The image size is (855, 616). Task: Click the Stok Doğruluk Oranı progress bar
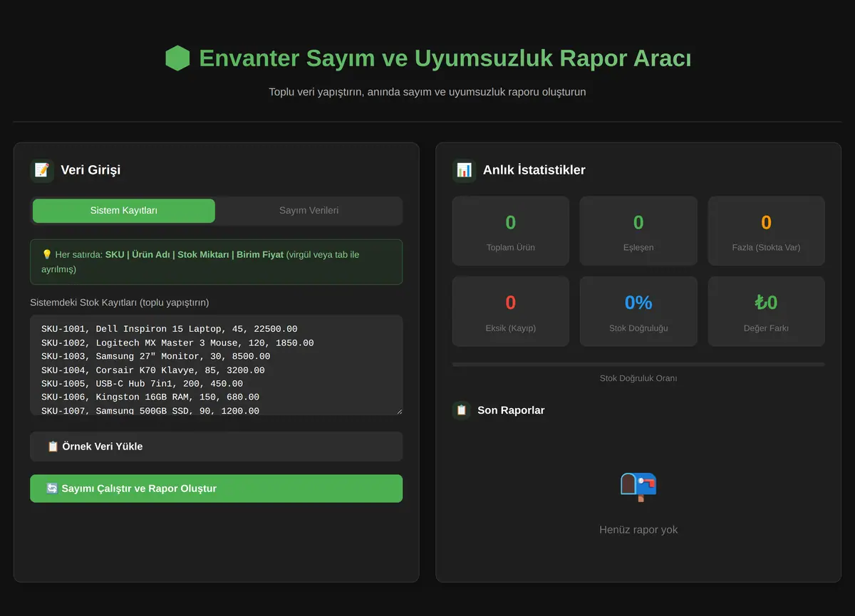638,365
